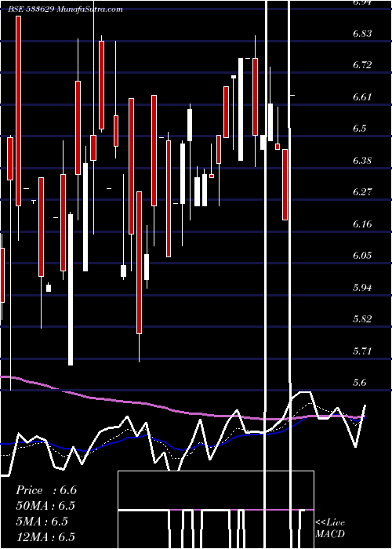Click the 'Price : 6.6' legend entry

[x=46, y=490]
